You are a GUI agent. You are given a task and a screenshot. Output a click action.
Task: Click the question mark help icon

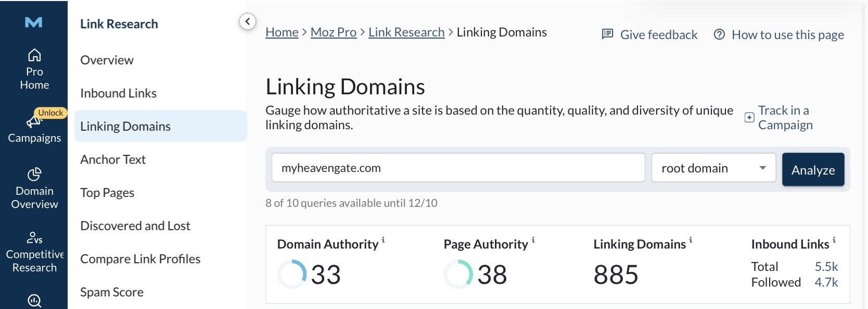click(x=719, y=34)
